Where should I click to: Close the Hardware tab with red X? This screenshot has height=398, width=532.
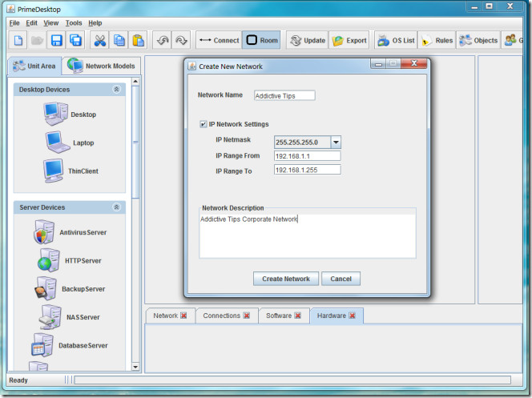(x=353, y=316)
